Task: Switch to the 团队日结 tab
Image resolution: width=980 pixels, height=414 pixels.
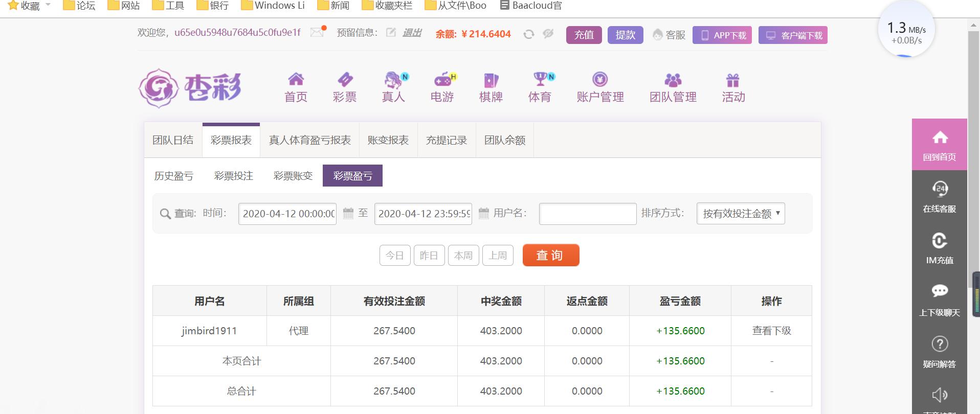Action: pos(173,140)
